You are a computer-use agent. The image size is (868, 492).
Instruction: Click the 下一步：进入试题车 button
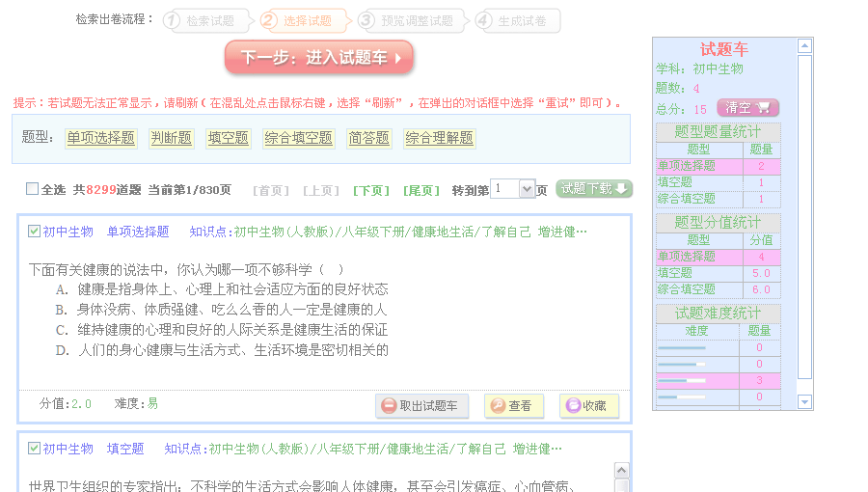319,58
